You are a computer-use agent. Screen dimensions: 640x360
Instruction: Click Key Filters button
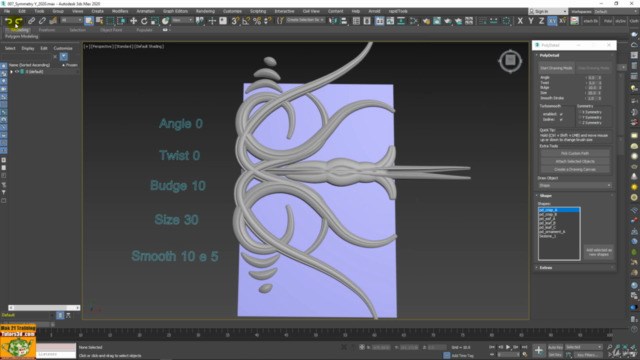click(588, 355)
